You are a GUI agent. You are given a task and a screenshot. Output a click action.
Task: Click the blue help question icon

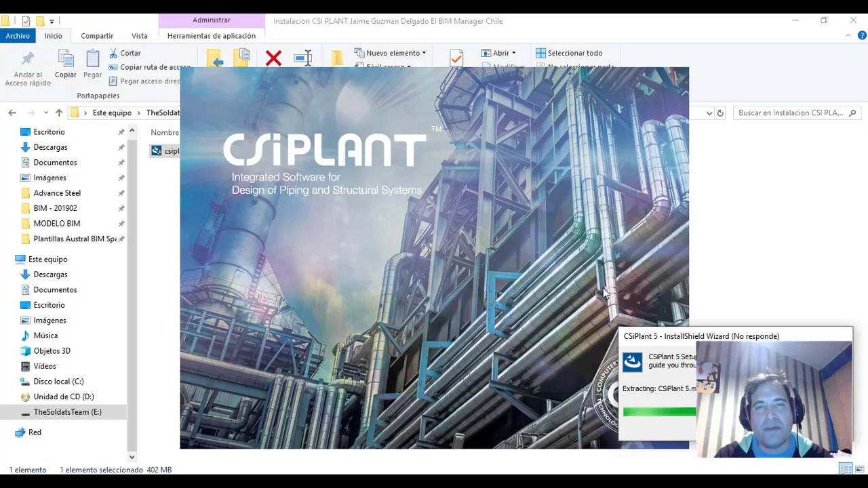click(862, 36)
